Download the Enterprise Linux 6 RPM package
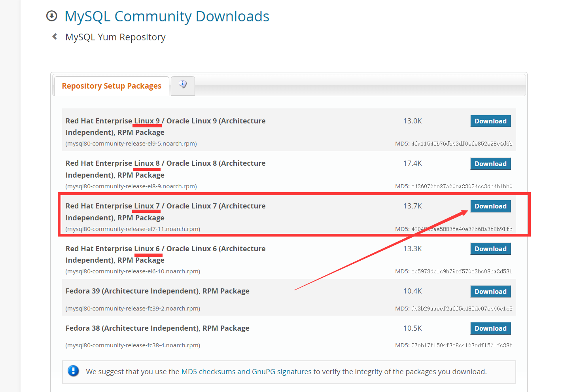 [490, 249]
